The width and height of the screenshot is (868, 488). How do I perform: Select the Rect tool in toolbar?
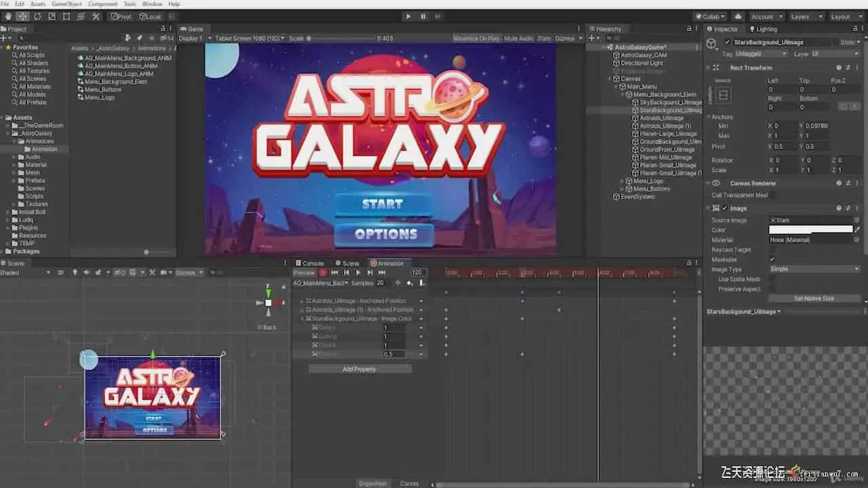pyautogui.click(x=66, y=16)
